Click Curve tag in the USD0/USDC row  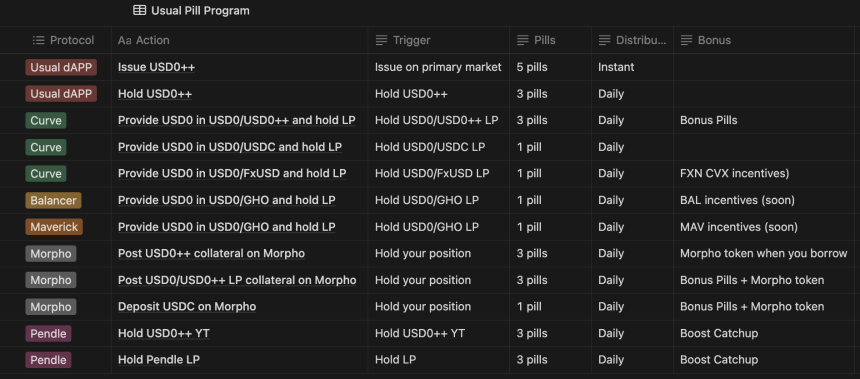coord(46,147)
